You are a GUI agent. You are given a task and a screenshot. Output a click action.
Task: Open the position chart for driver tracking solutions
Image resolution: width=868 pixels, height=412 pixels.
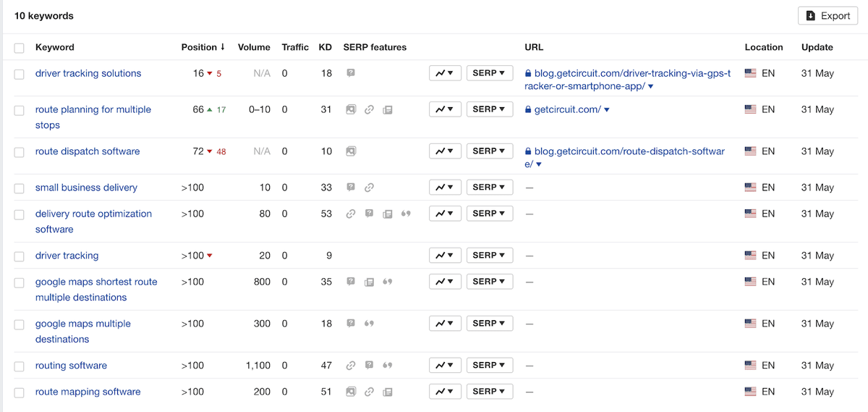pos(445,73)
